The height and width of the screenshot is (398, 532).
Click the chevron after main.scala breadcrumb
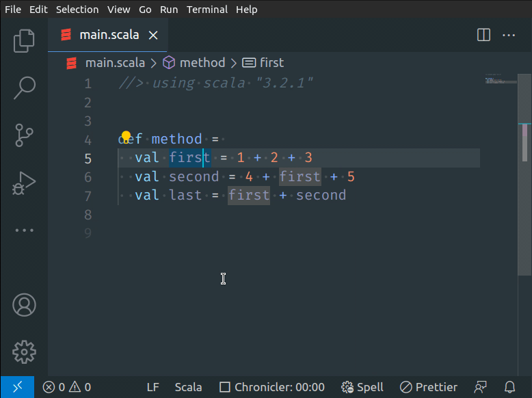click(154, 63)
